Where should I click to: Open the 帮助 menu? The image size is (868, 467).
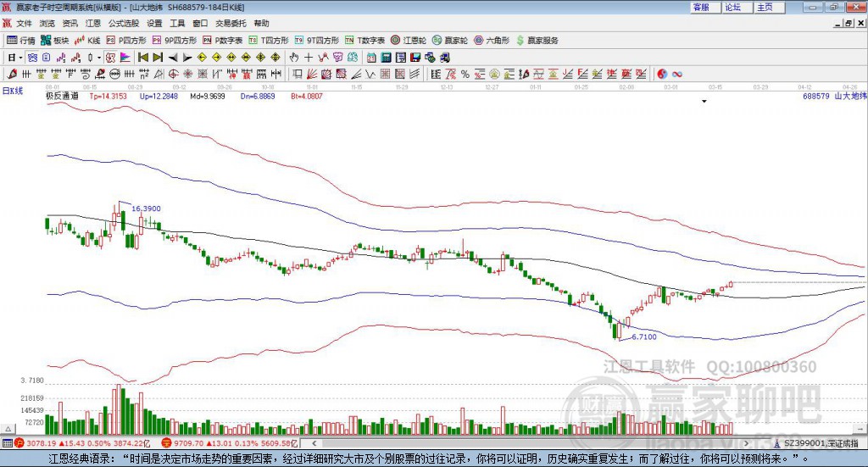click(261, 23)
